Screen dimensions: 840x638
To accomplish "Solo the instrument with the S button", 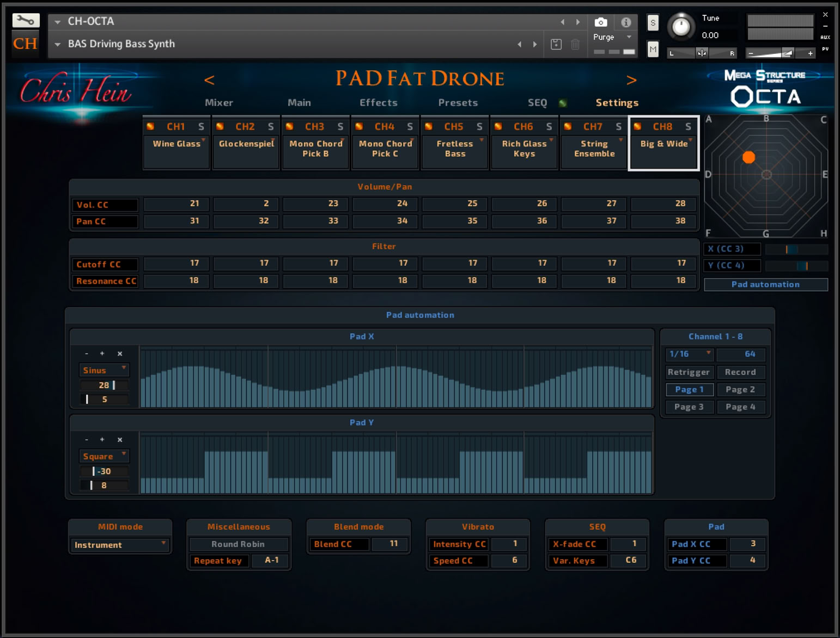I will point(653,23).
